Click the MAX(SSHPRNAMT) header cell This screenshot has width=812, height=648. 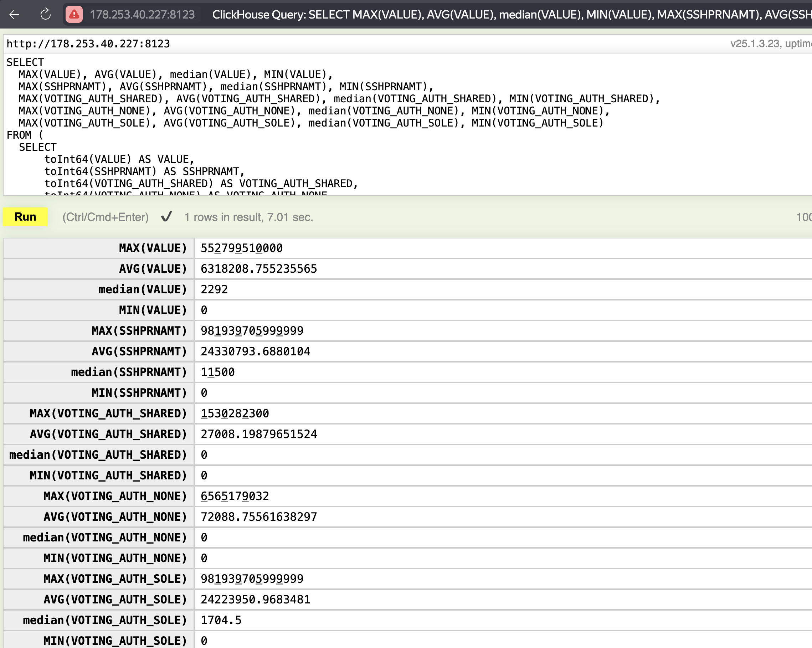(x=139, y=331)
